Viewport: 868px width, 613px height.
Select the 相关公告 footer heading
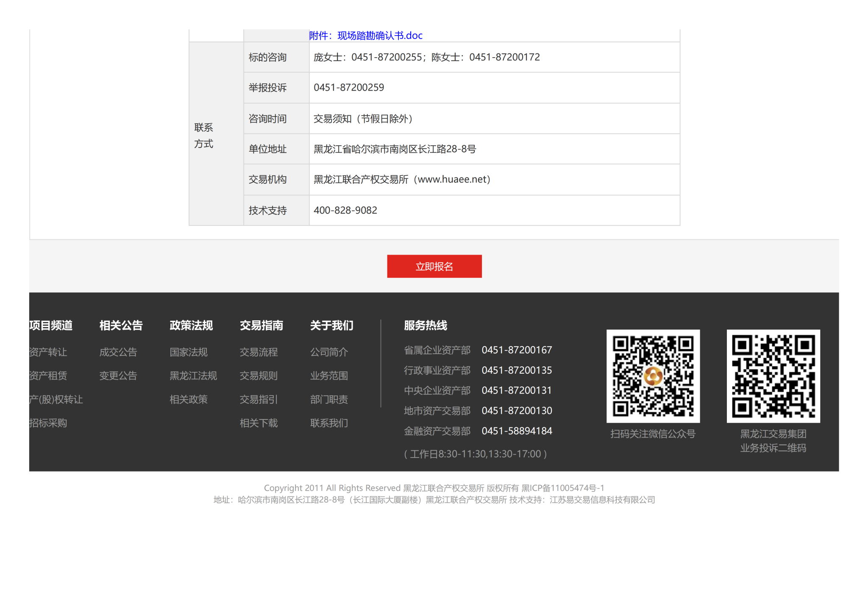[121, 325]
